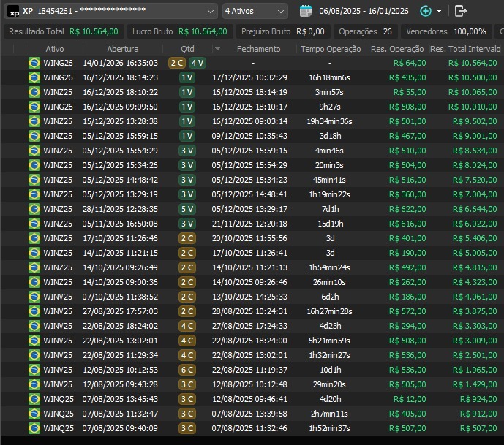
Task: Click the Ativo column header
Action: pos(55,49)
